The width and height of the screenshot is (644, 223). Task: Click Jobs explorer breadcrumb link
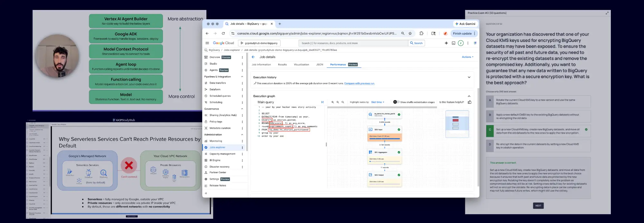[x=232, y=50]
